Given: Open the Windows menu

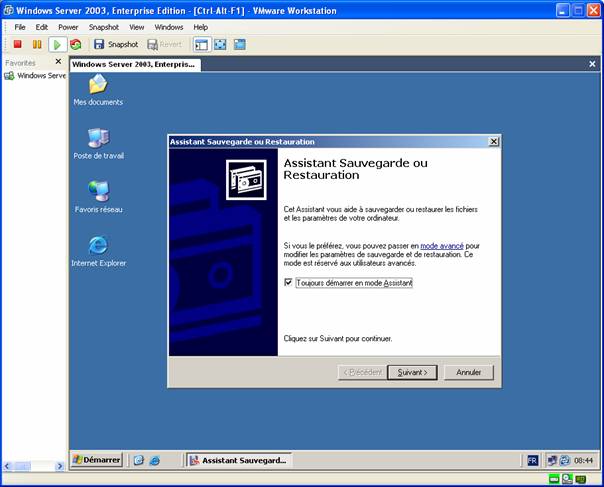Looking at the screenshot, I should click(169, 27).
